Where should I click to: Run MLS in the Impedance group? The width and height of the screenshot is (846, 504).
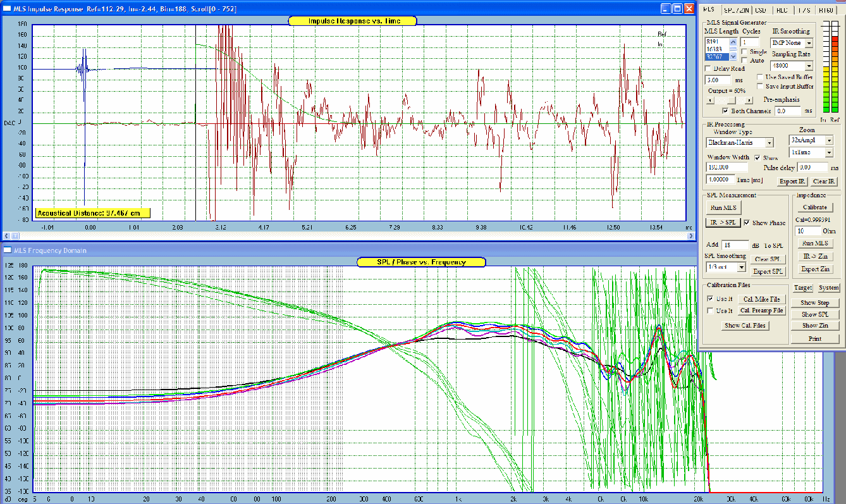click(814, 243)
